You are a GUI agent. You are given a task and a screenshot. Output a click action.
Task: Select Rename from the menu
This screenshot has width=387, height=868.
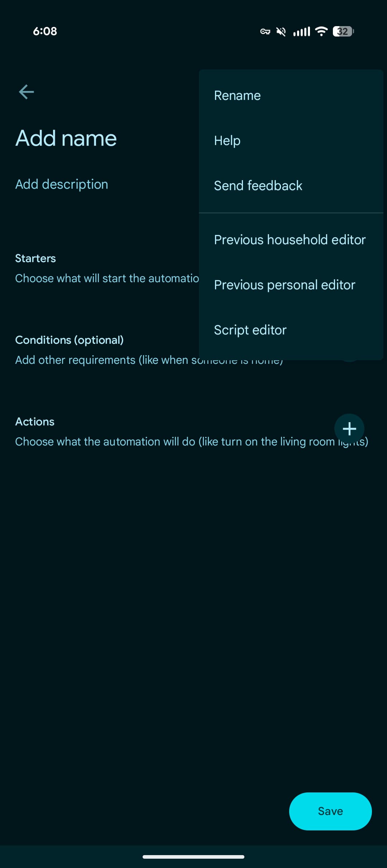tap(237, 95)
